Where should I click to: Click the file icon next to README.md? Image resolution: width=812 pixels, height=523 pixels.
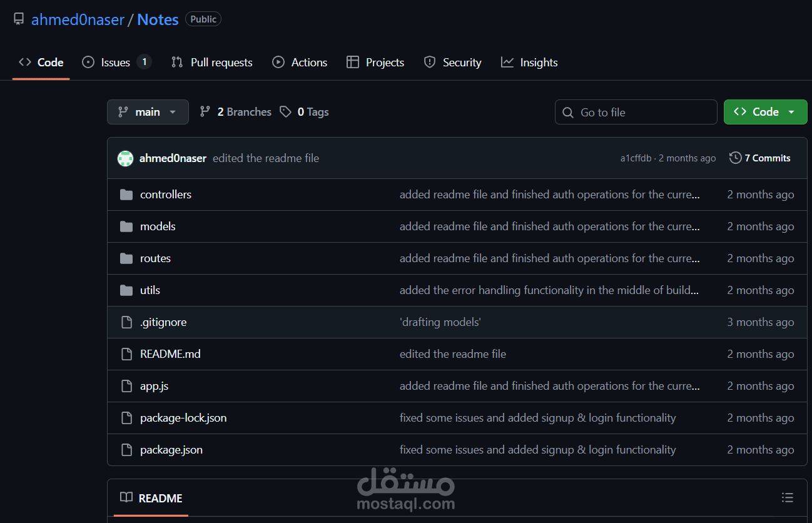pos(126,354)
